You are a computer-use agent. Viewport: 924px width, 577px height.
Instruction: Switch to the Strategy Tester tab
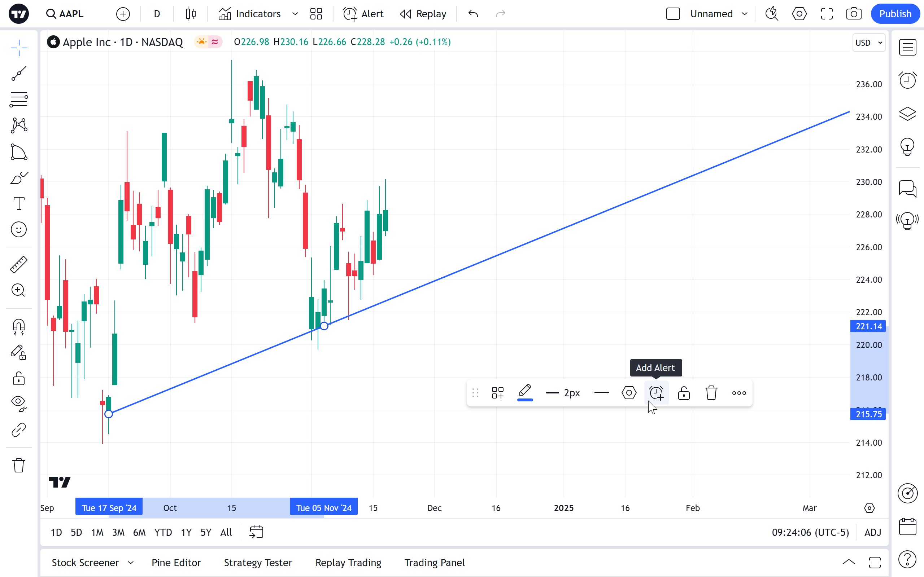[258, 563]
